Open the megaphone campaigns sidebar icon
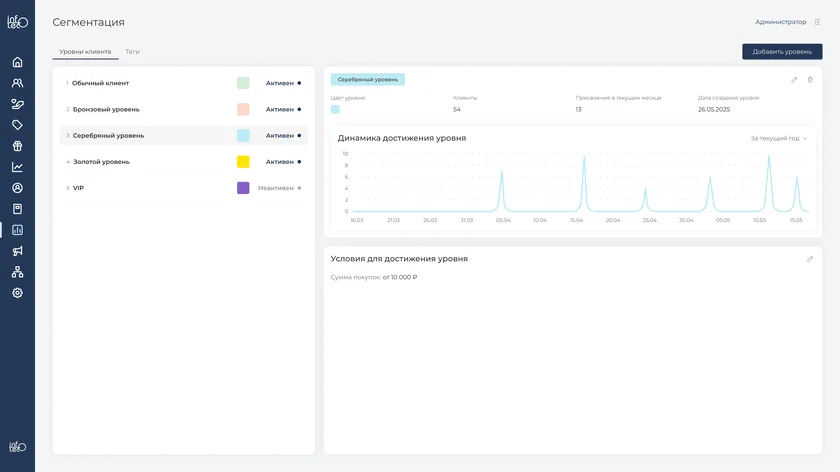 17,251
